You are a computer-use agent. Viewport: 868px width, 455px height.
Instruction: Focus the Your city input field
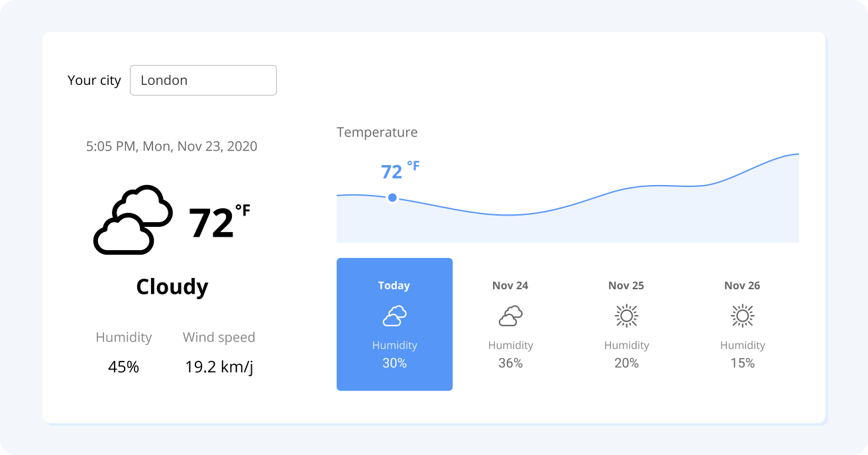203,80
